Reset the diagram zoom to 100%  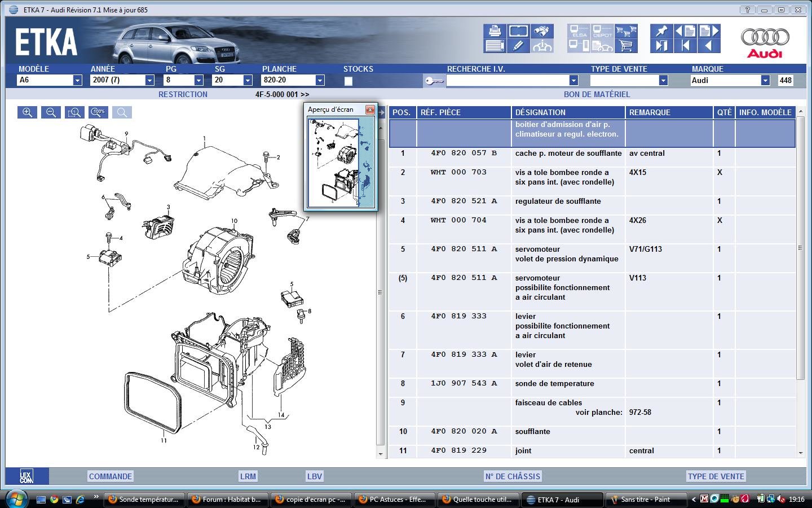(98, 112)
